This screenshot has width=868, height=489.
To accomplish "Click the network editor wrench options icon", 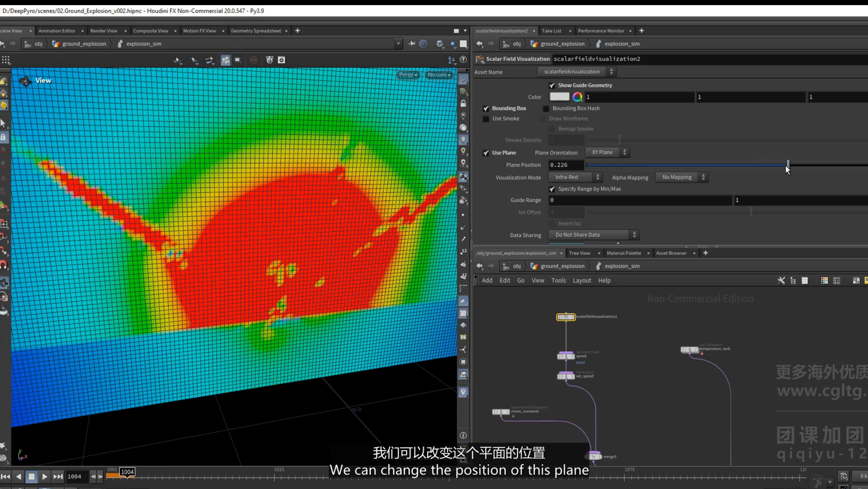I will (781, 281).
